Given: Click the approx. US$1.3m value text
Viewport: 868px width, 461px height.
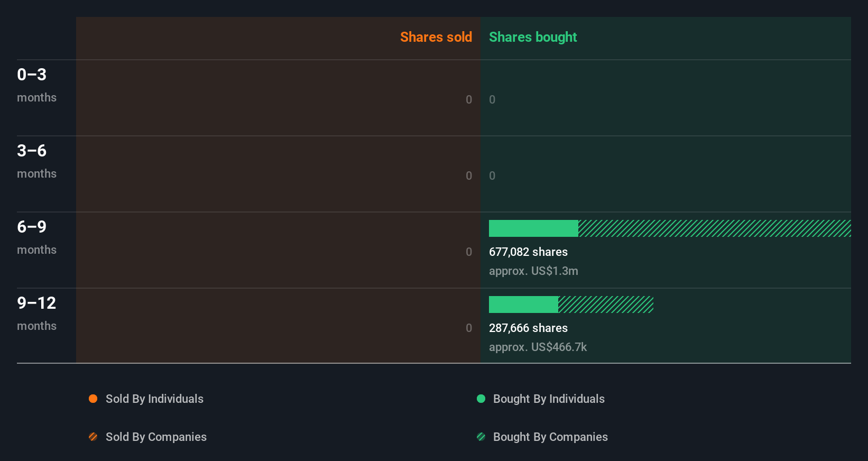Looking at the screenshot, I should [x=533, y=271].
